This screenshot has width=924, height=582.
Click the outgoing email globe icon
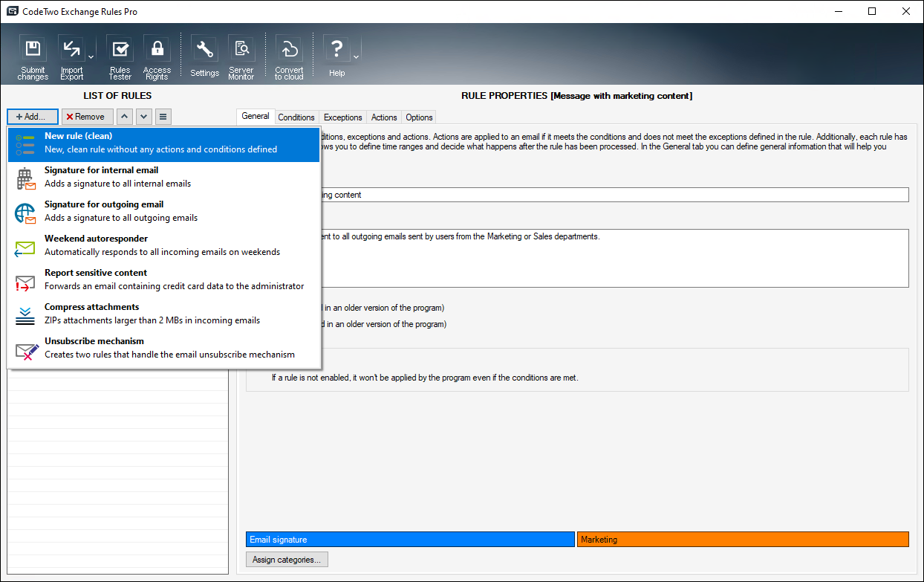(x=25, y=213)
